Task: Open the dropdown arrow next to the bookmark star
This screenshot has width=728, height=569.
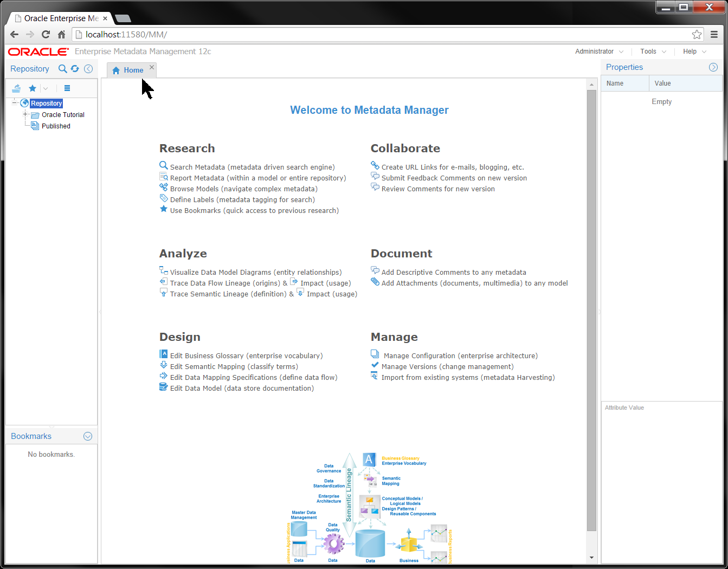Action: coord(46,88)
